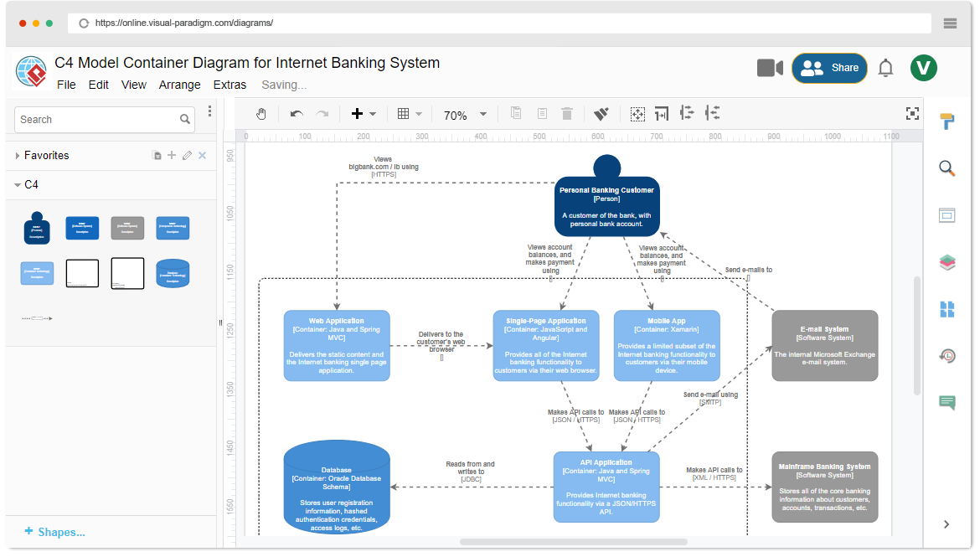Click the Undo icon

pos(295,113)
